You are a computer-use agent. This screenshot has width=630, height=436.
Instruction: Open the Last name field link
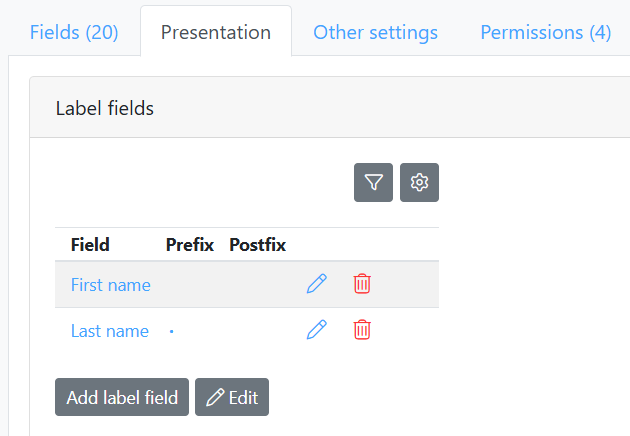(109, 331)
